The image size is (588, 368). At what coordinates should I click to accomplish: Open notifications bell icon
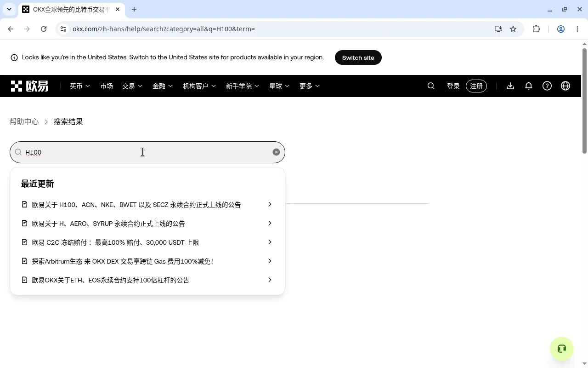(x=529, y=86)
